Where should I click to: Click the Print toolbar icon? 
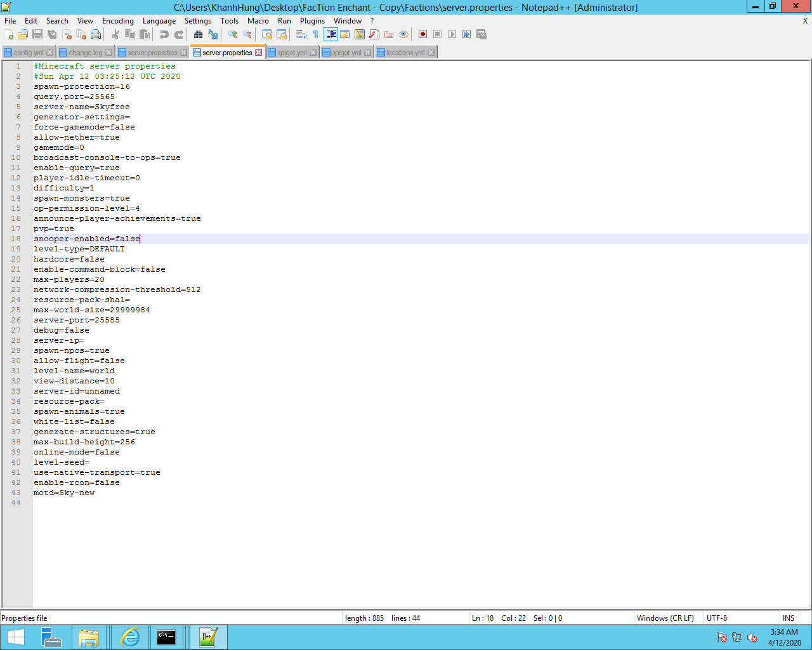click(96, 34)
